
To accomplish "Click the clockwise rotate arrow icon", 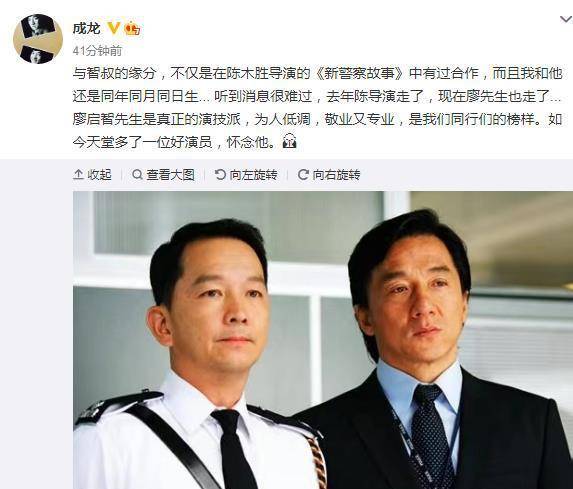I will tap(303, 174).
